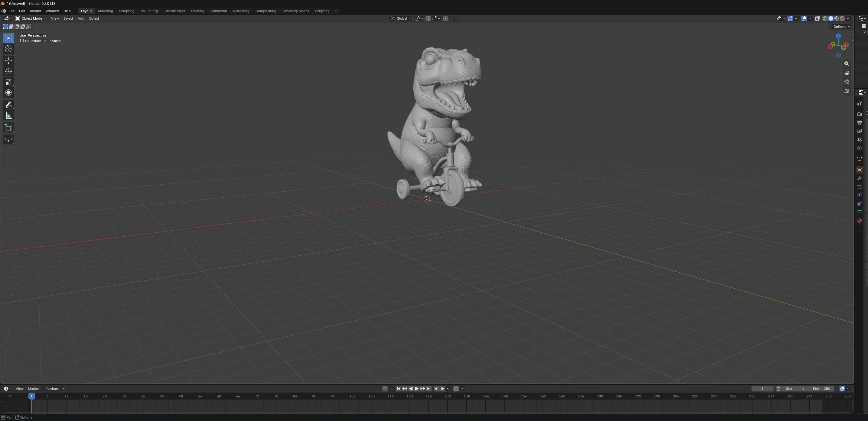Open the Scene properties tab
This screenshot has width=868, height=421.
click(859, 139)
